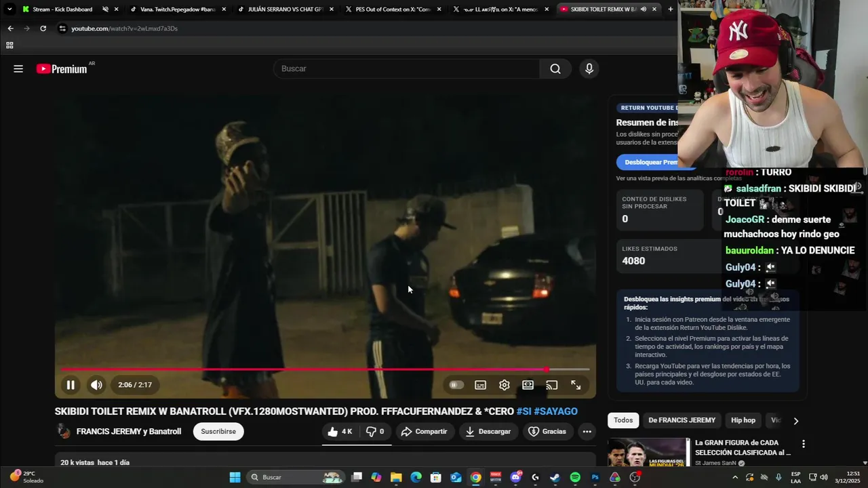
Task: Reload the current page
Action: tap(43, 28)
